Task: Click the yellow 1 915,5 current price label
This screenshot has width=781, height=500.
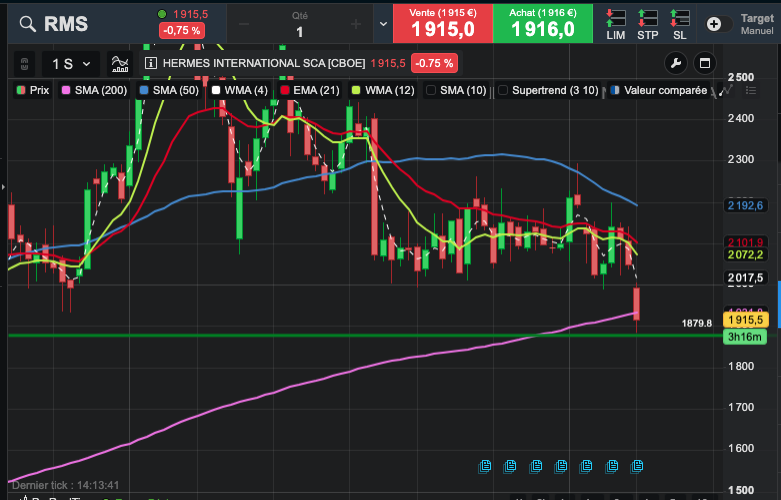Action: (745, 320)
